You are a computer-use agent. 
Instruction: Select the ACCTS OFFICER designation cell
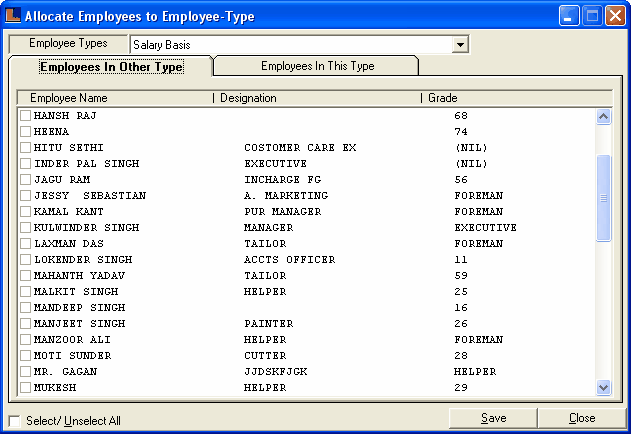point(289,260)
